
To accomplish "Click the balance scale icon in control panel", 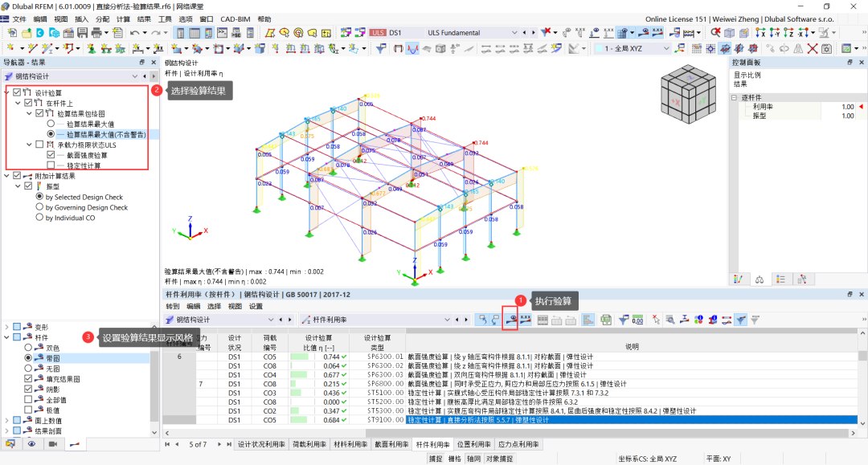I will 759,279.
